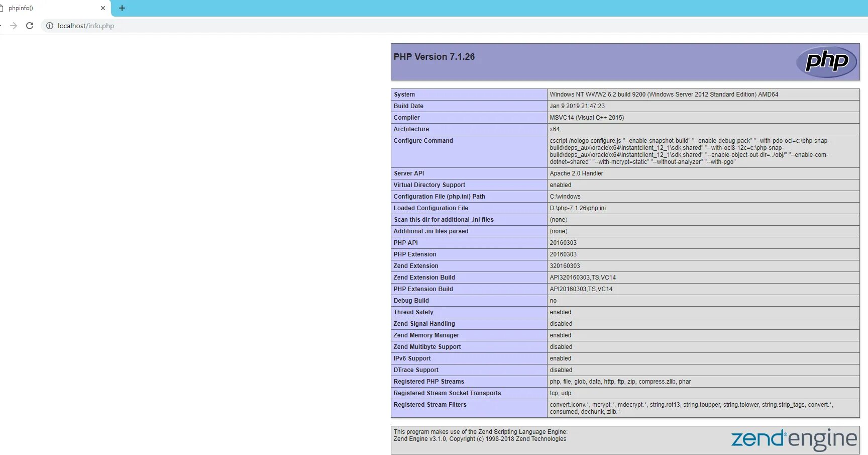The width and height of the screenshot is (868, 455).
Task: Click the browser reload icon
Action: 30,26
